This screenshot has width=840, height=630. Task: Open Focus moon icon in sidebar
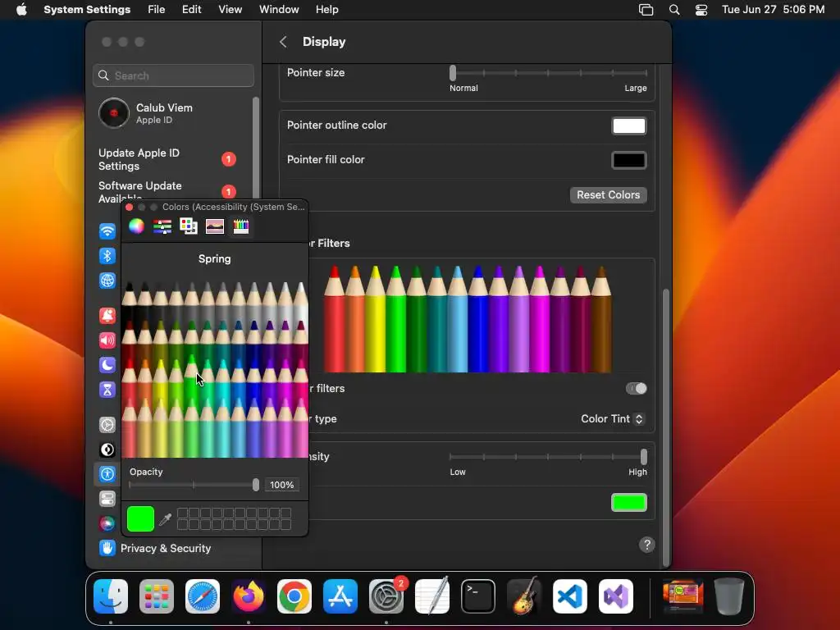click(107, 365)
